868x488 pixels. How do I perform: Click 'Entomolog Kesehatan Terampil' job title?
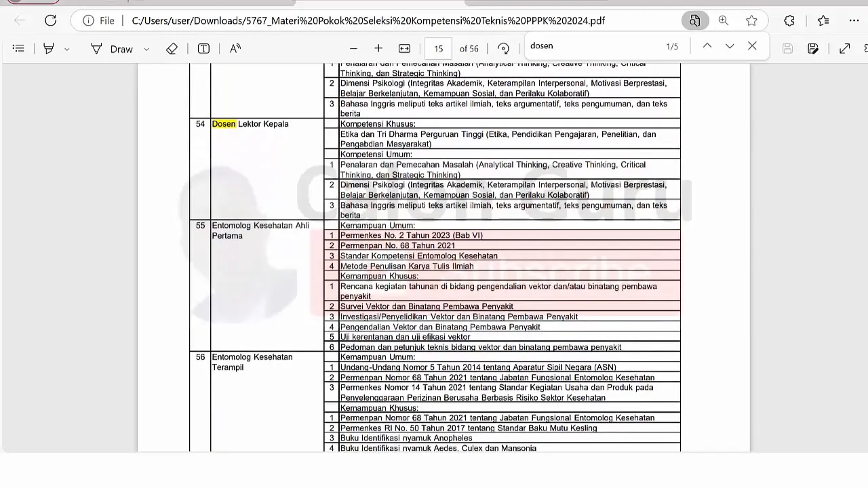(252, 362)
